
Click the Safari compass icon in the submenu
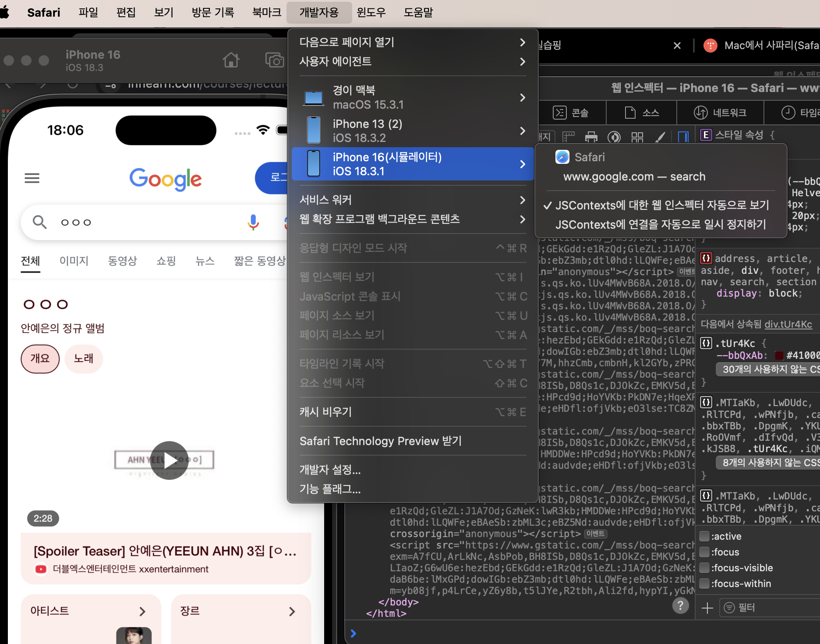click(562, 157)
